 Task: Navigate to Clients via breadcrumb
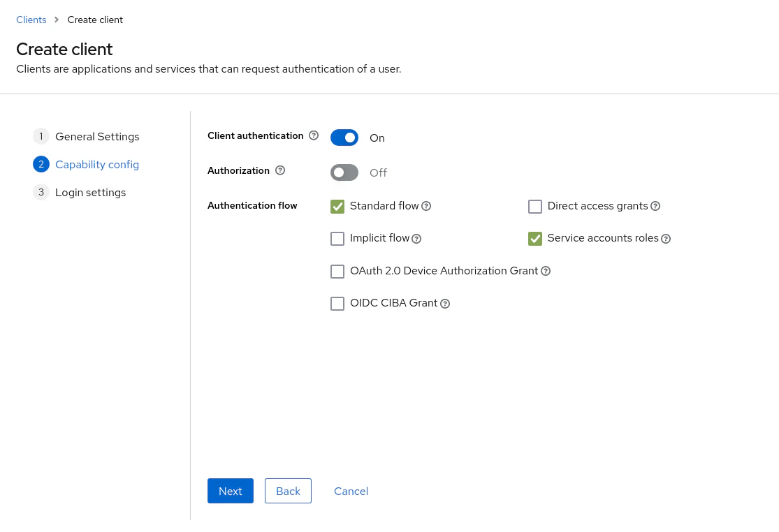point(31,20)
